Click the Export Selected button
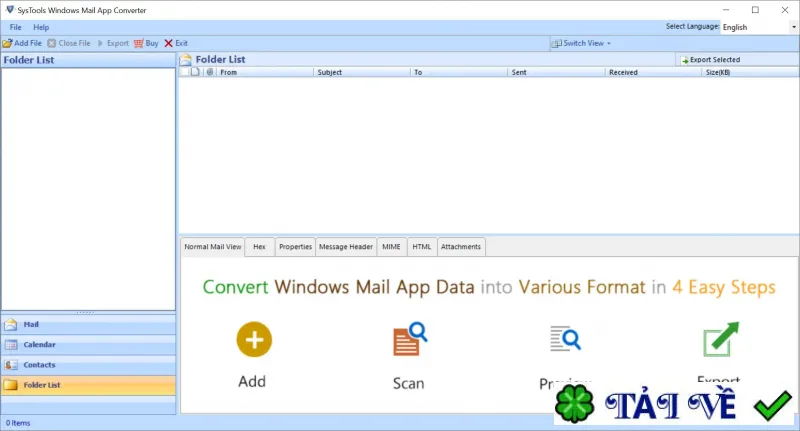Viewport: 800px width, 431px height. click(710, 60)
